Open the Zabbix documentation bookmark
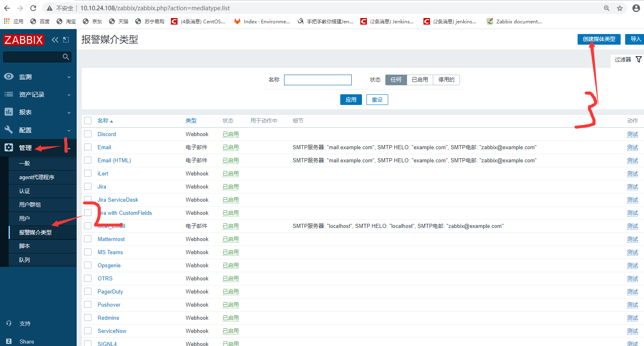Viewport: 644px width, 346px height. pyautogui.click(x=514, y=21)
